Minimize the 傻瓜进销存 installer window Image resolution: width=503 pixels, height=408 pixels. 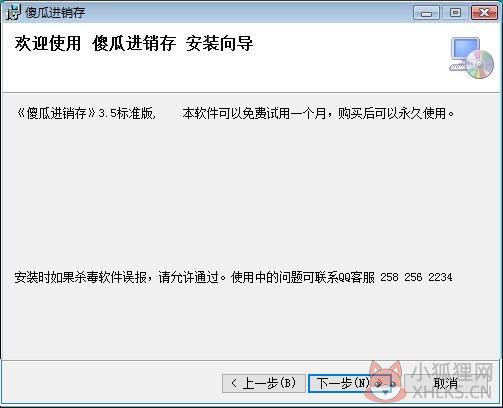(x=426, y=13)
